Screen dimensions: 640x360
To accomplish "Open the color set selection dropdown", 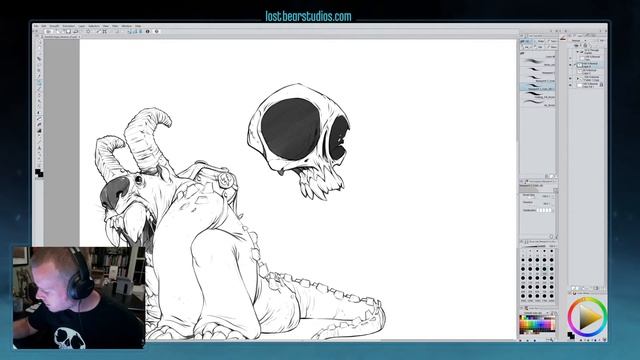I will click(536, 313).
